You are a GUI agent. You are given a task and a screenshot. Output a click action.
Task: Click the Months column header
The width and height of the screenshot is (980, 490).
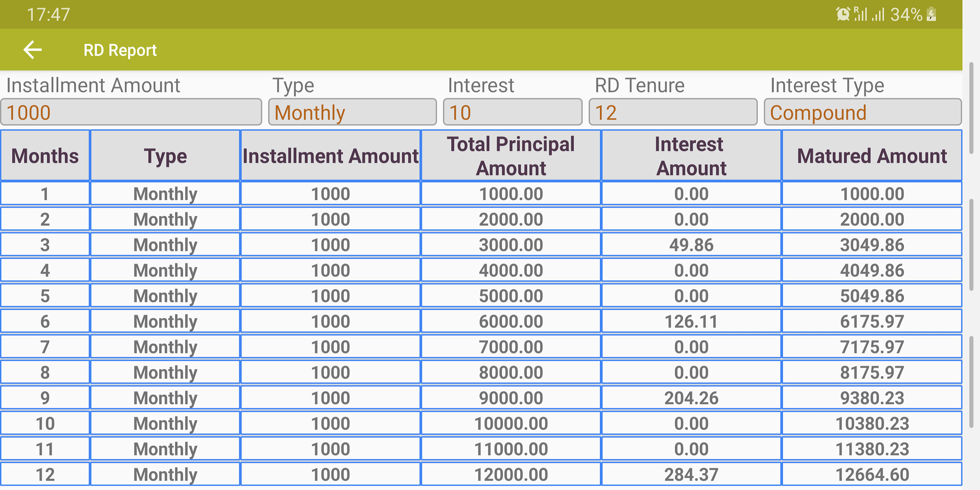pos(45,156)
